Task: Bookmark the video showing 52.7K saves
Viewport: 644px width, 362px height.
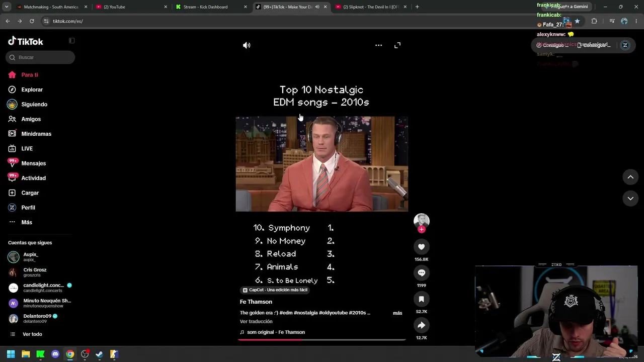Action: 422,299
